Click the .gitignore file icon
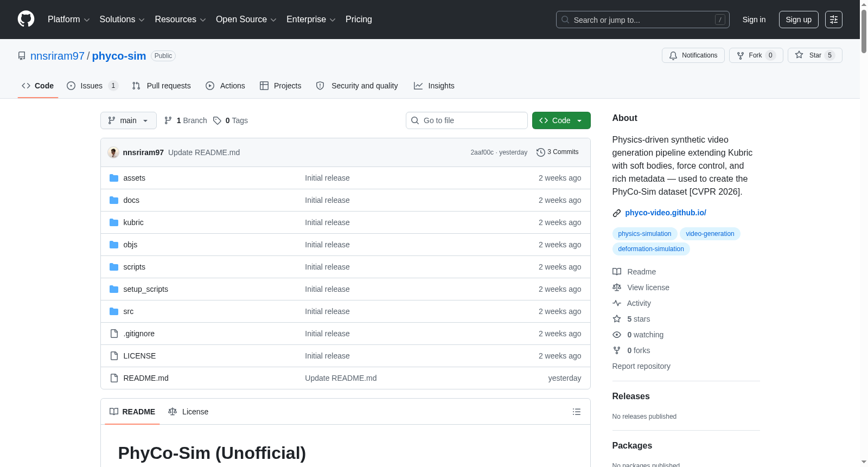The height and width of the screenshot is (467, 868). pyautogui.click(x=114, y=334)
